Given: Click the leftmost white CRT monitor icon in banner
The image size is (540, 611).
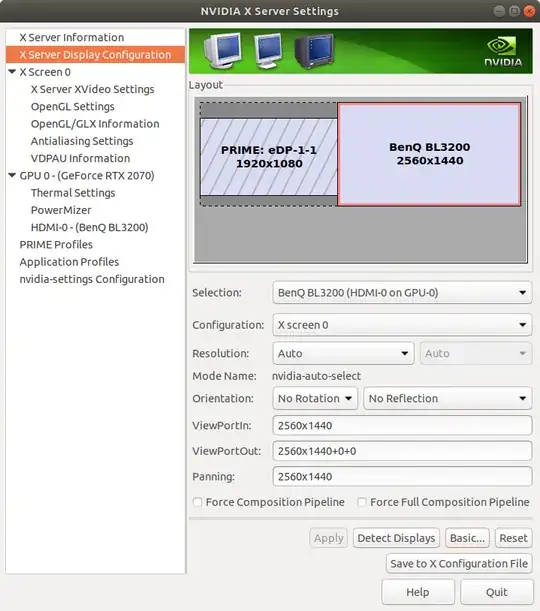Looking at the screenshot, I should pyautogui.click(x=222, y=51).
